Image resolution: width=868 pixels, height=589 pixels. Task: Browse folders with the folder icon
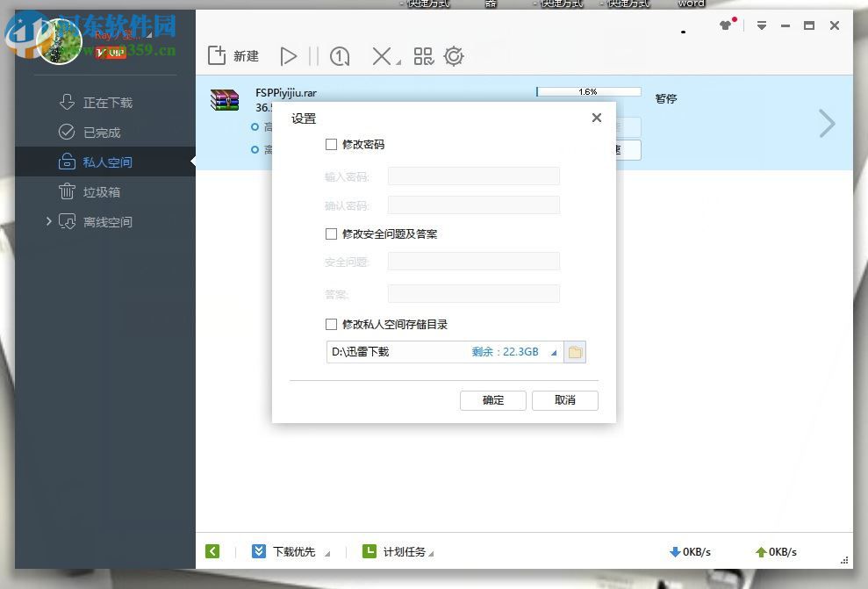pyautogui.click(x=575, y=352)
